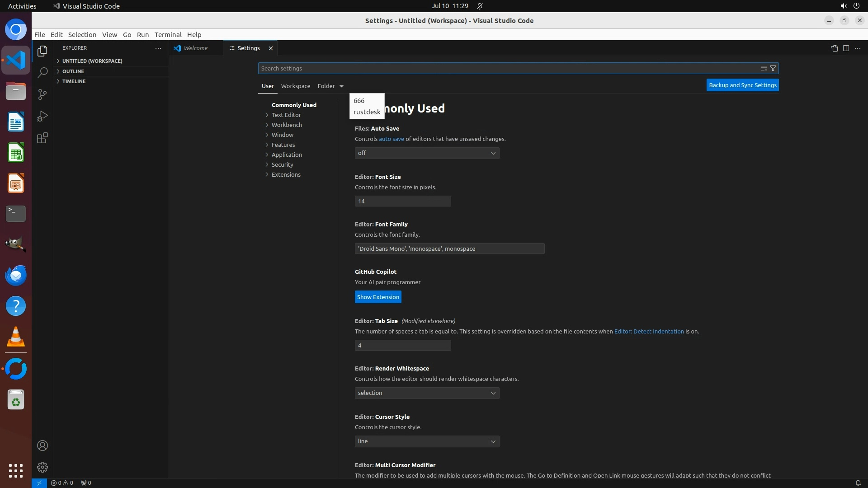The height and width of the screenshot is (488, 868).
Task: Click the Accounts icon in activity bar
Action: [x=42, y=446]
